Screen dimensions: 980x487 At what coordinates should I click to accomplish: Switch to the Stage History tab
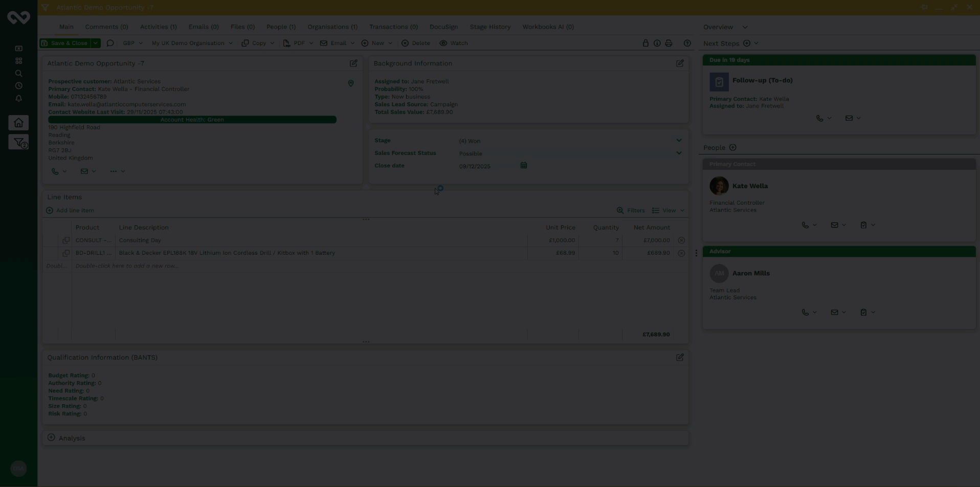coord(489,27)
